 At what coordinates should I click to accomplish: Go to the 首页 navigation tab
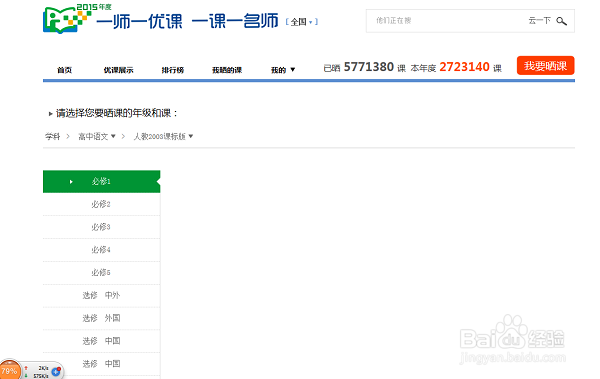(64, 70)
